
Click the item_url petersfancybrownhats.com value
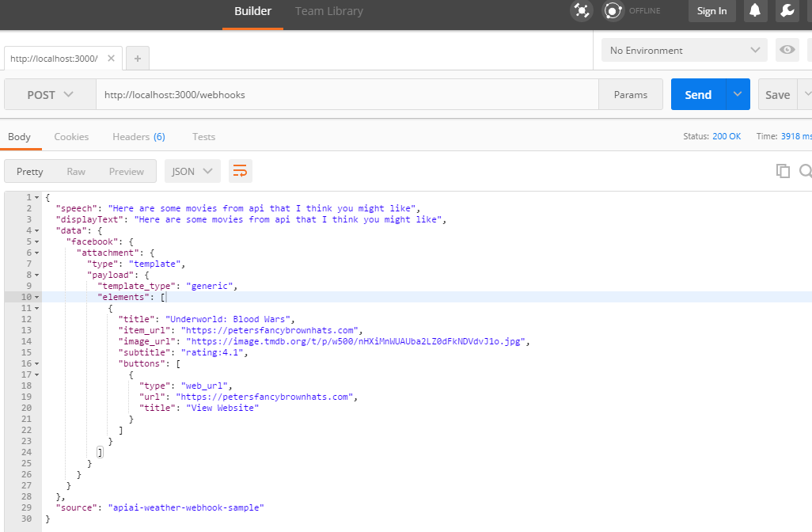(x=269, y=330)
